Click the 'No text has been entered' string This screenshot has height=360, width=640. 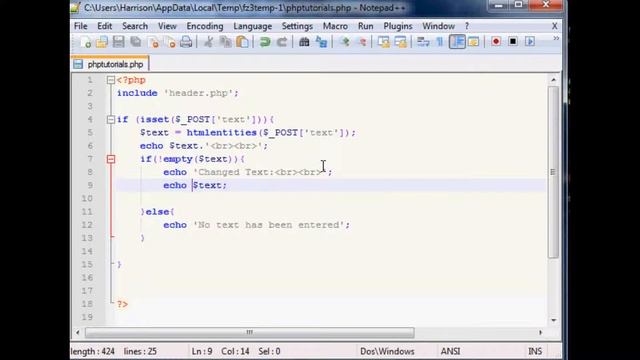[x=269, y=225]
